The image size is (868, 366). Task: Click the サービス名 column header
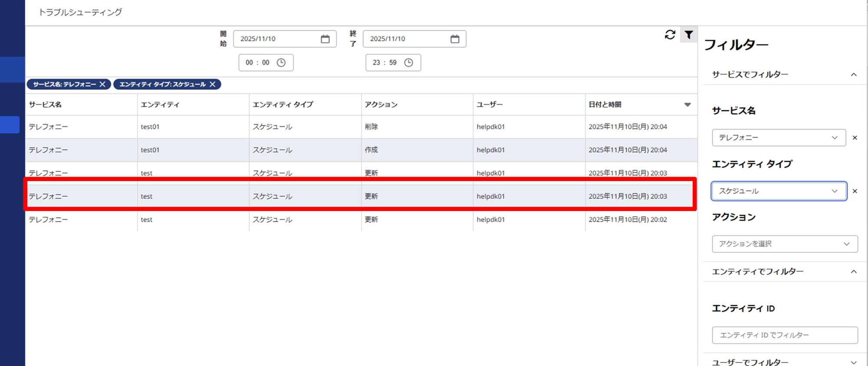pyautogui.click(x=46, y=105)
